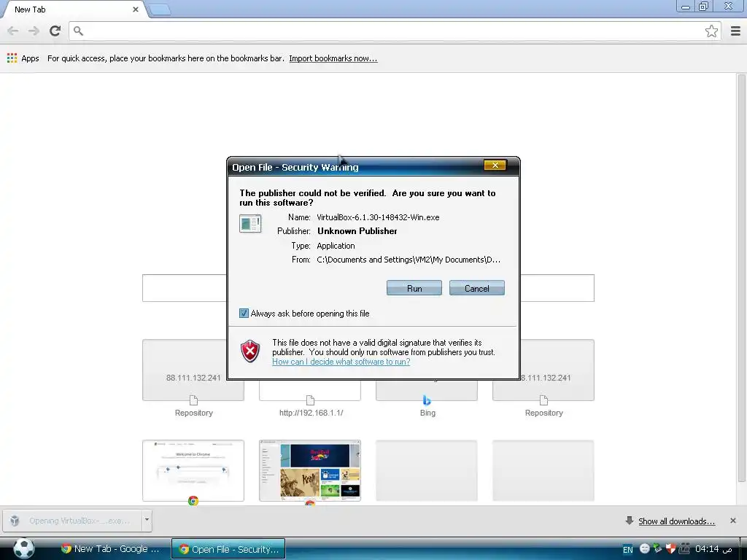The width and height of the screenshot is (747, 560).
Task: Uncheck Always ask before opening this file
Action: click(x=244, y=314)
